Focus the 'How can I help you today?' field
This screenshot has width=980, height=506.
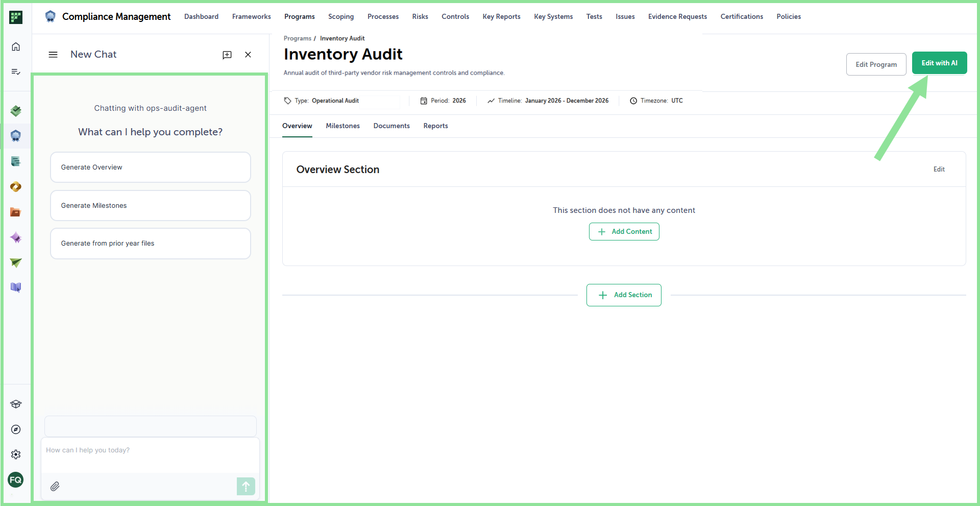[151, 454]
